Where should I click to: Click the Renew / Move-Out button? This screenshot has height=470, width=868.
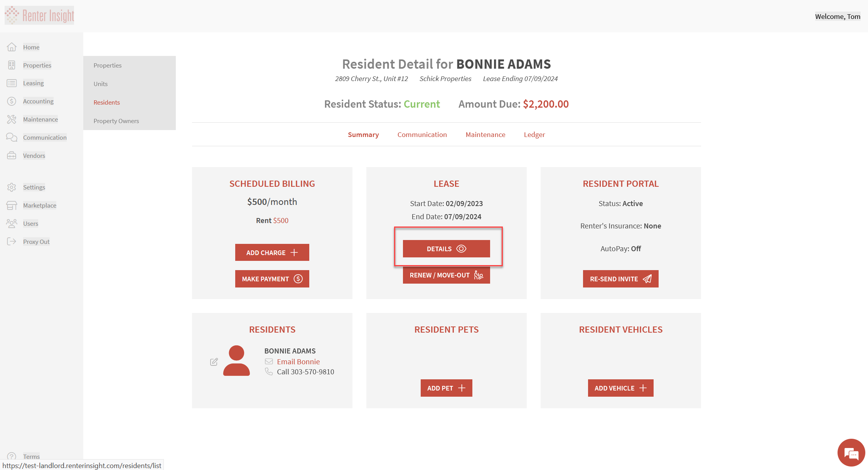[x=446, y=275]
